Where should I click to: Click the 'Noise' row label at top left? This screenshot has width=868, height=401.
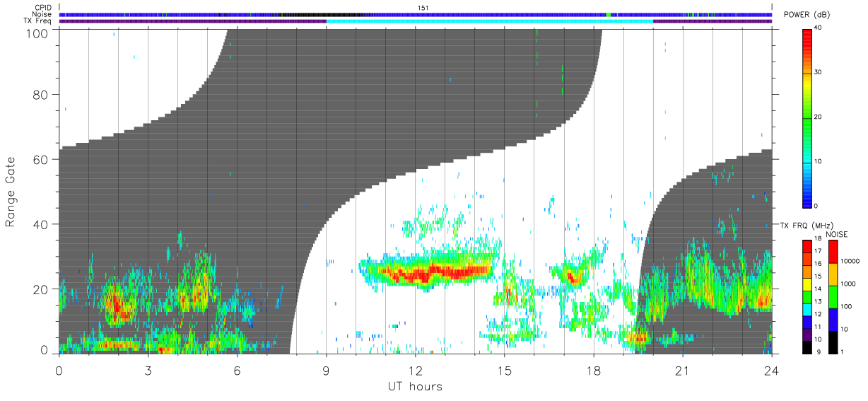(x=42, y=14)
